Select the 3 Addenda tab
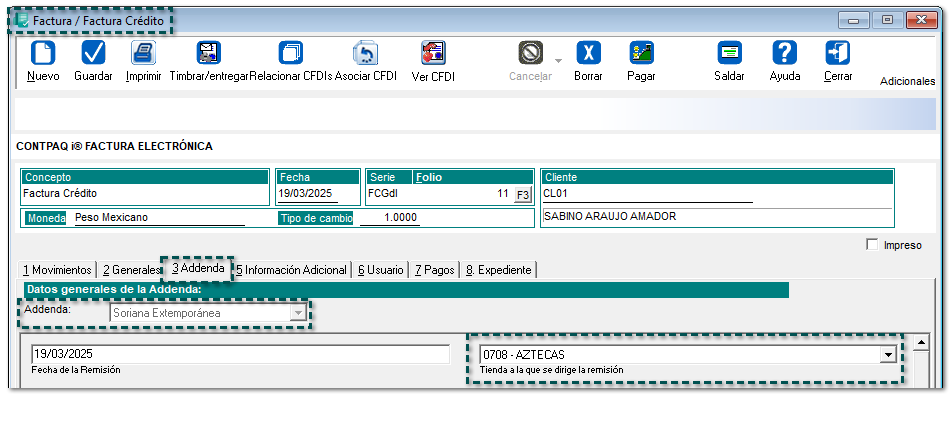Image resolution: width=952 pixels, height=423 pixels. coord(197,268)
